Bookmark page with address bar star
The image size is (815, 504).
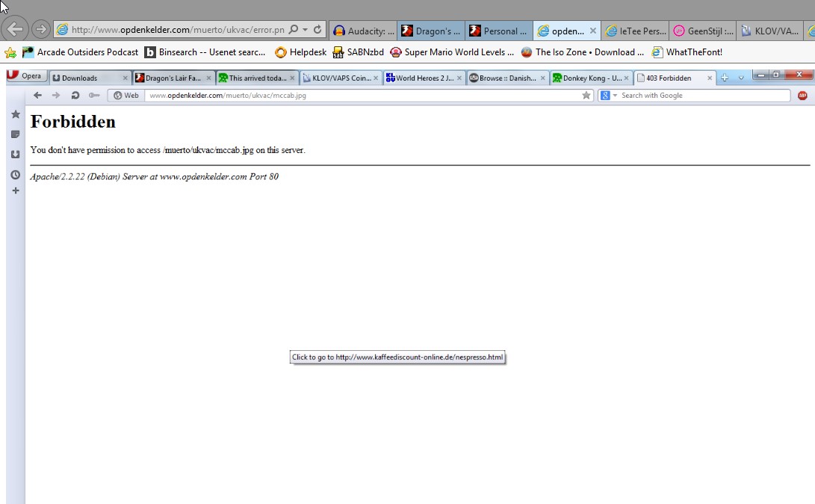click(x=586, y=96)
